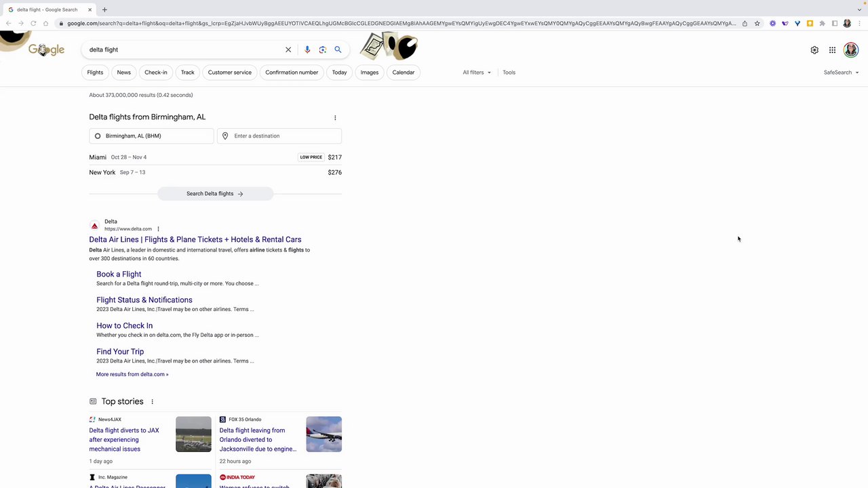Click the $276 New York price
Screen dimensions: 868x488
pos(334,172)
